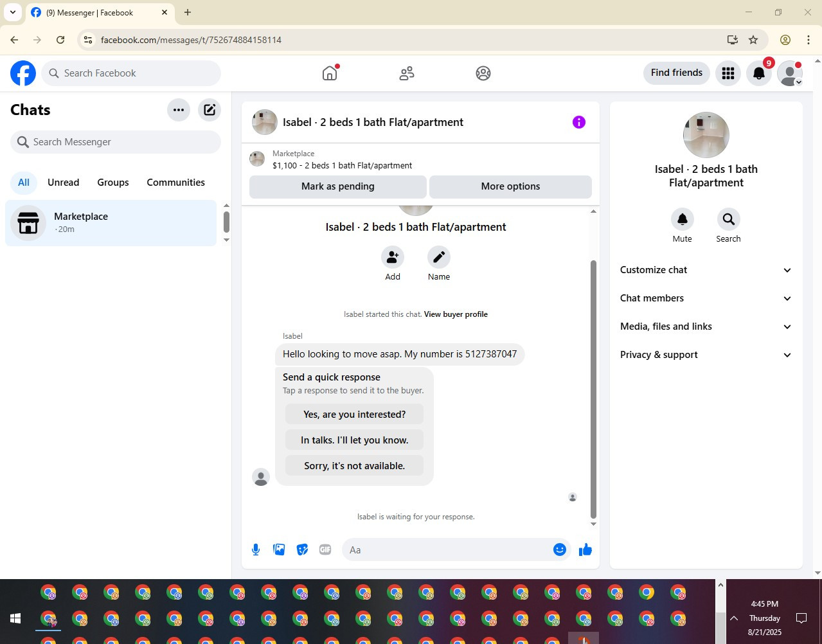Click the Find friends button

pos(677,73)
